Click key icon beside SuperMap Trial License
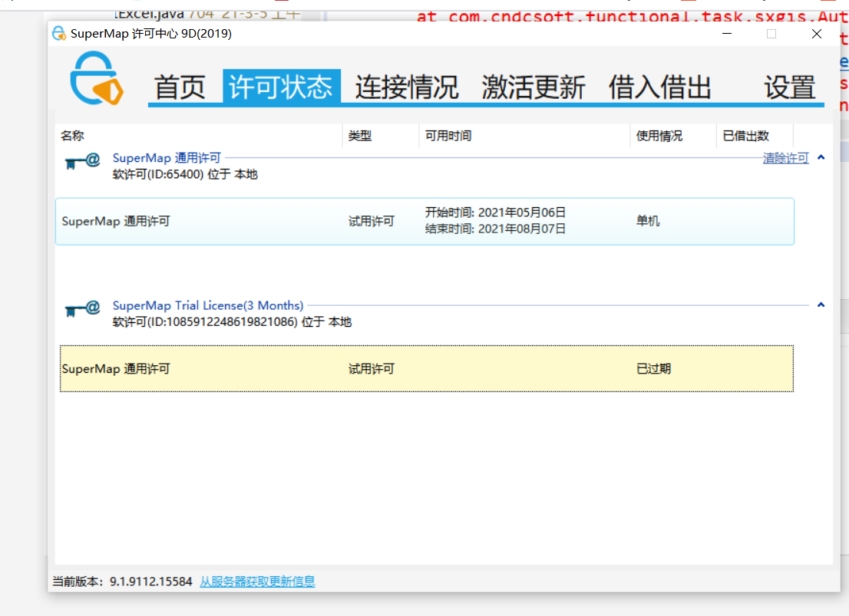The image size is (849, 616). (83, 308)
